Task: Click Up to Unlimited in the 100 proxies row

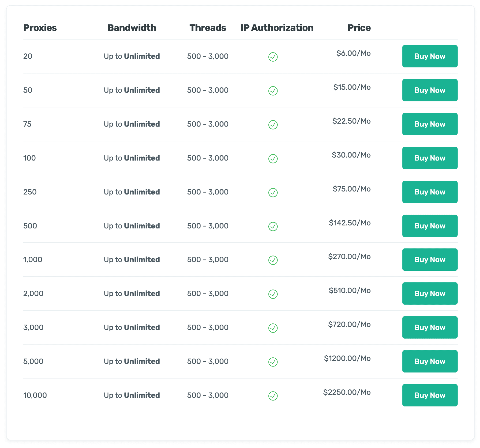Action: coord(132,158)
